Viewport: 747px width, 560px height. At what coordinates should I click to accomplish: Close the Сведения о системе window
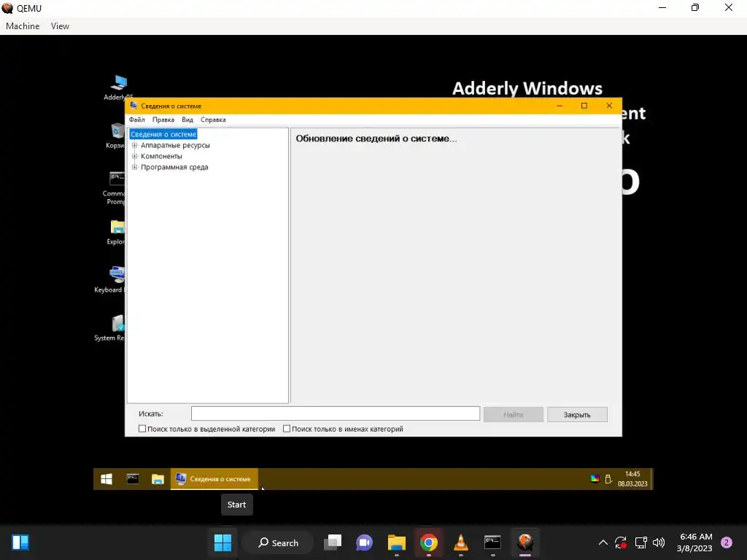609,106
